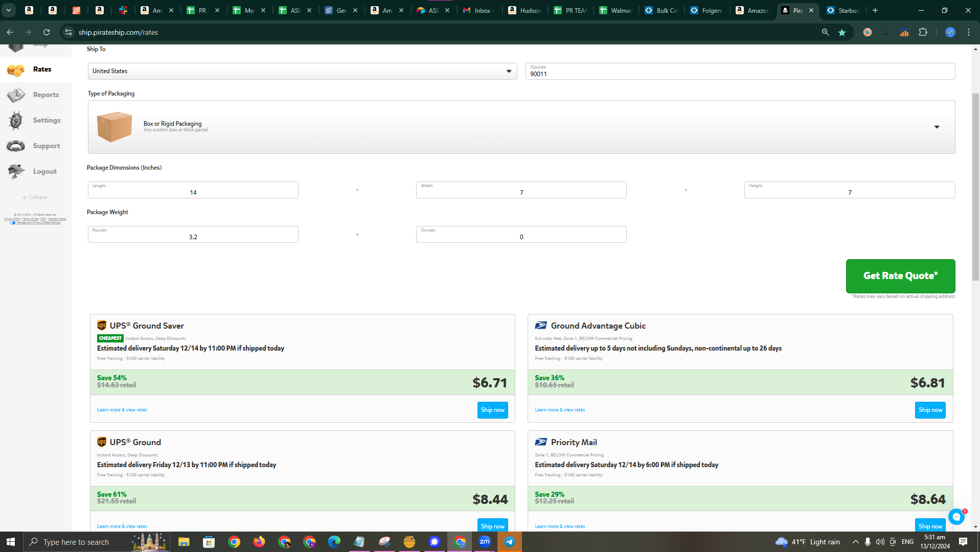The width and height of the screenshot is (980, 552).
Task: Open the volume control in the system tray
Action: pos(880,542)
